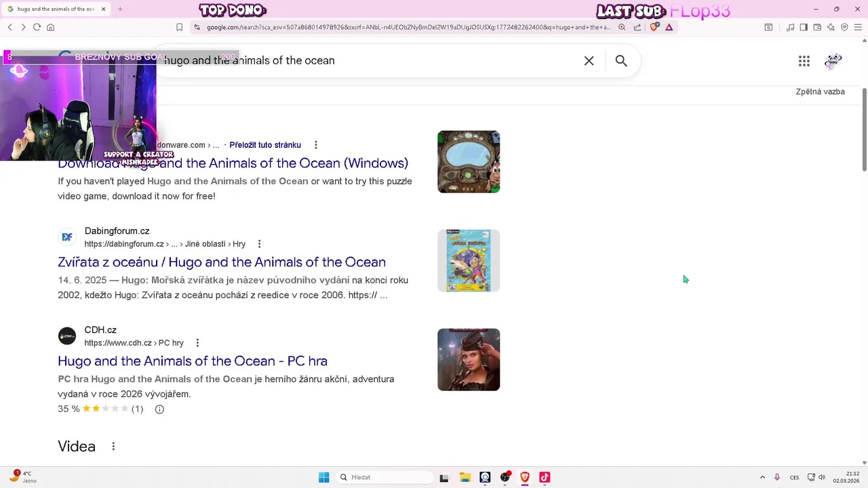Open Task View in the taskbar
The image size is (868, 488).
444,477
